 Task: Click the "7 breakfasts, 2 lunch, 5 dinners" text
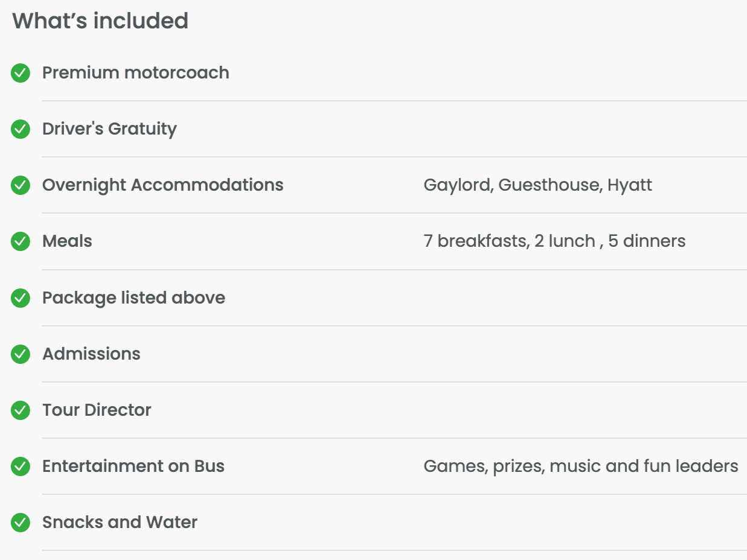tap(554, 241)
